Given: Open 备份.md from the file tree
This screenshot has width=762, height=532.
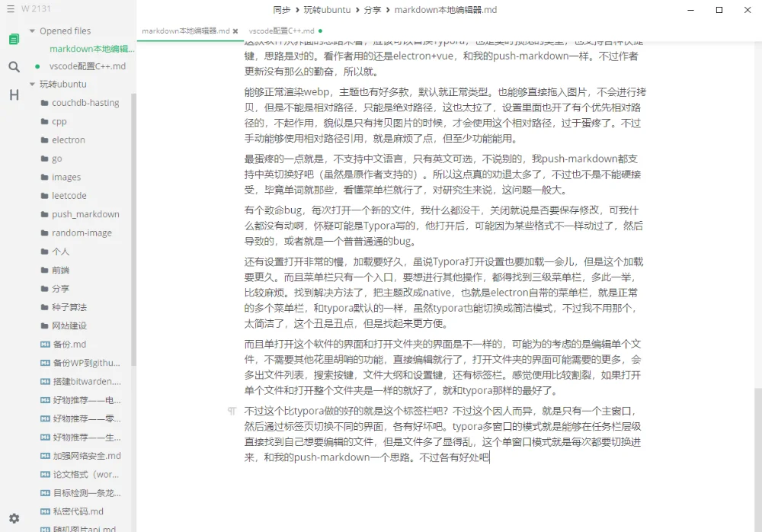Looking at the screenshot, I should pos(69,345).
